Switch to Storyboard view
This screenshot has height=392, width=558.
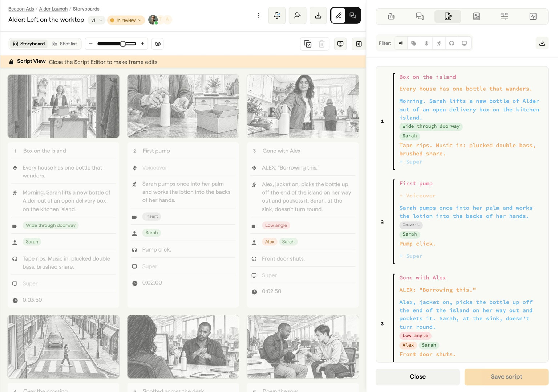click(29, 44)
